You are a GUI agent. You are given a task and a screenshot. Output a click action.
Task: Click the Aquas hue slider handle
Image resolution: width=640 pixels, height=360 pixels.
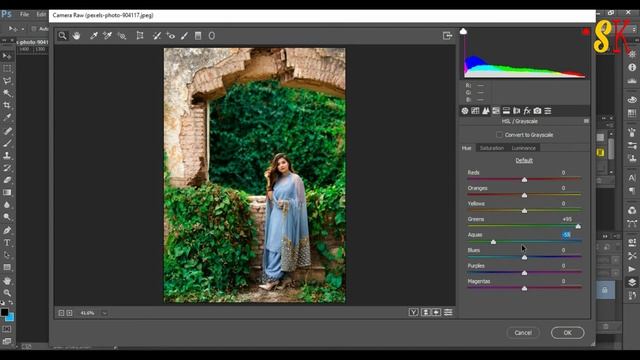click(493, 242)
